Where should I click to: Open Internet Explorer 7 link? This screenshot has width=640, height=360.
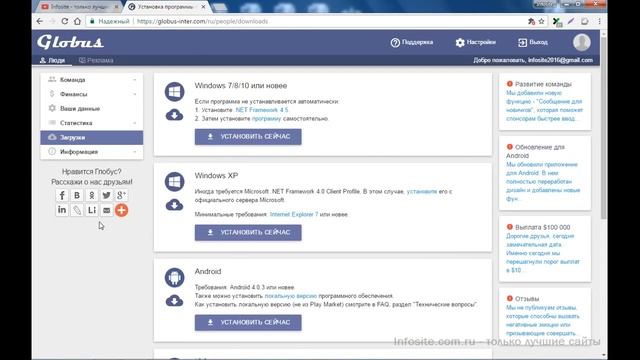click(x=293, y=214)
